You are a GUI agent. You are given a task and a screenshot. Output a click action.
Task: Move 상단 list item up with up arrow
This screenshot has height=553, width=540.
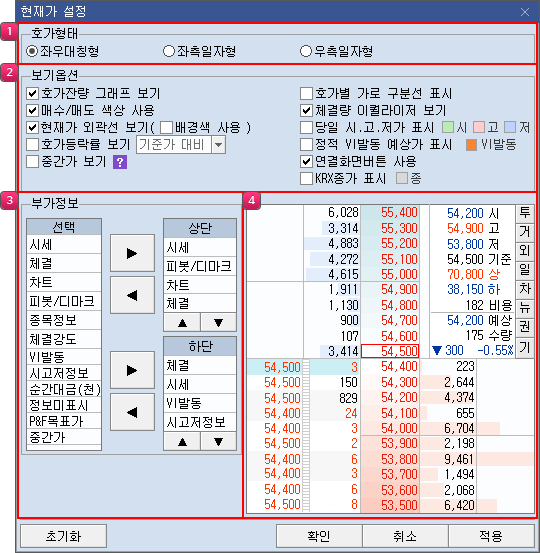(x=182, y=322)
